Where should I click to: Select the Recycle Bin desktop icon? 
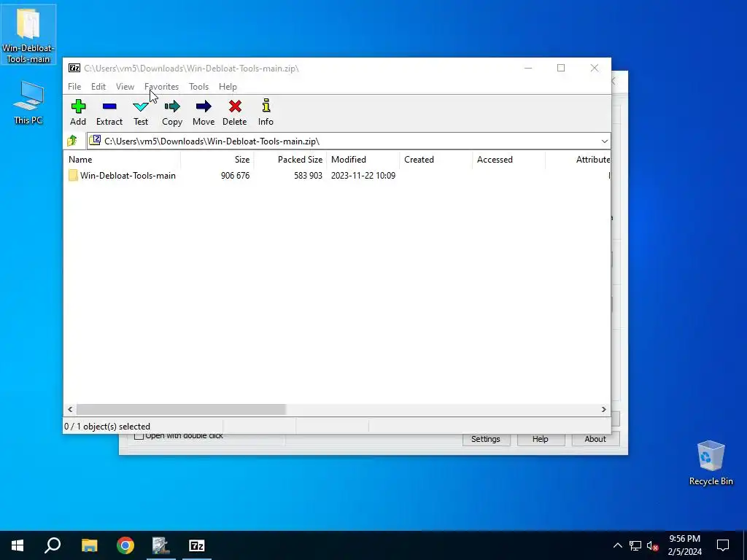point(711,462)
